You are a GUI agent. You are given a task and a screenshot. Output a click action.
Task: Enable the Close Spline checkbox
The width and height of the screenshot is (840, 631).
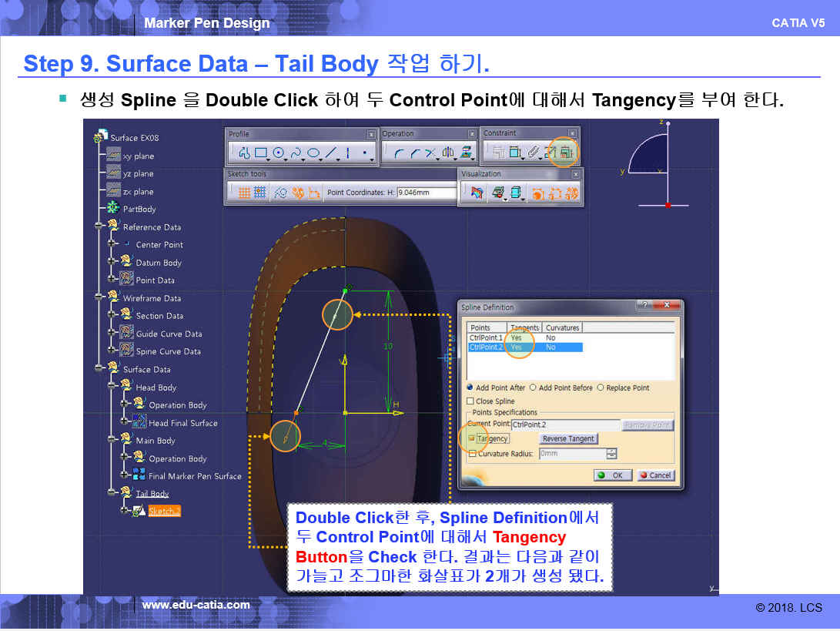coord(470,401)
